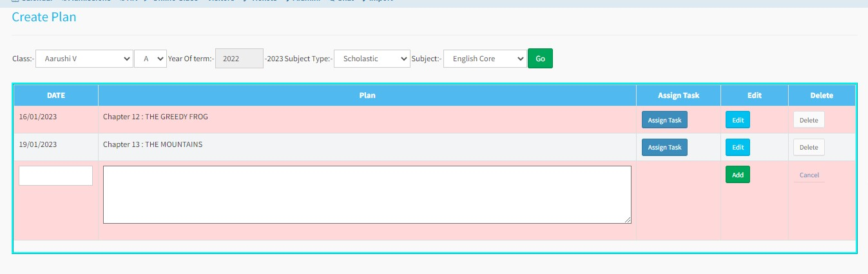The image size is (868, 274).
Task: Expand the section dropdown showing A
Action: point(150,59)
